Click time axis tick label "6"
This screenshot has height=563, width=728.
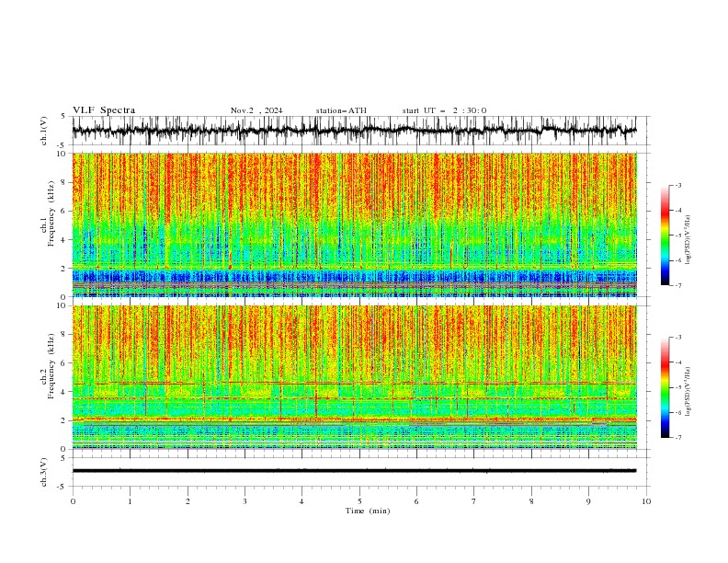tap(416, 501)
